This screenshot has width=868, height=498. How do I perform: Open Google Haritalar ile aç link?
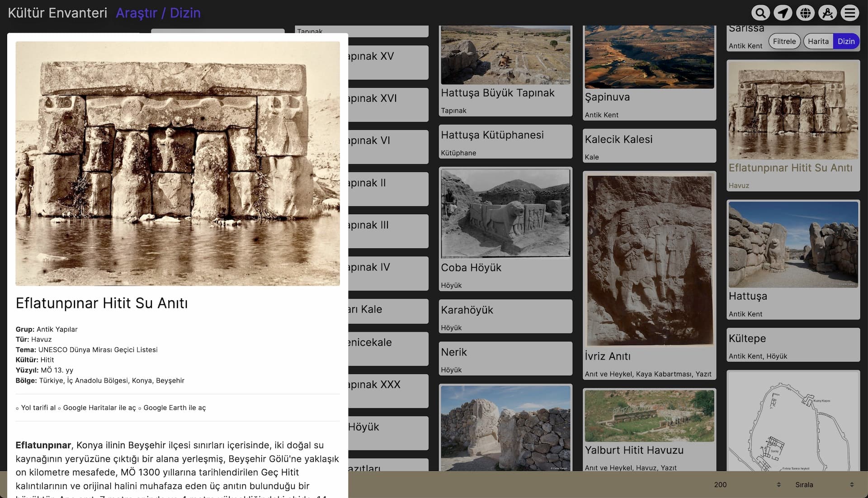99,408
